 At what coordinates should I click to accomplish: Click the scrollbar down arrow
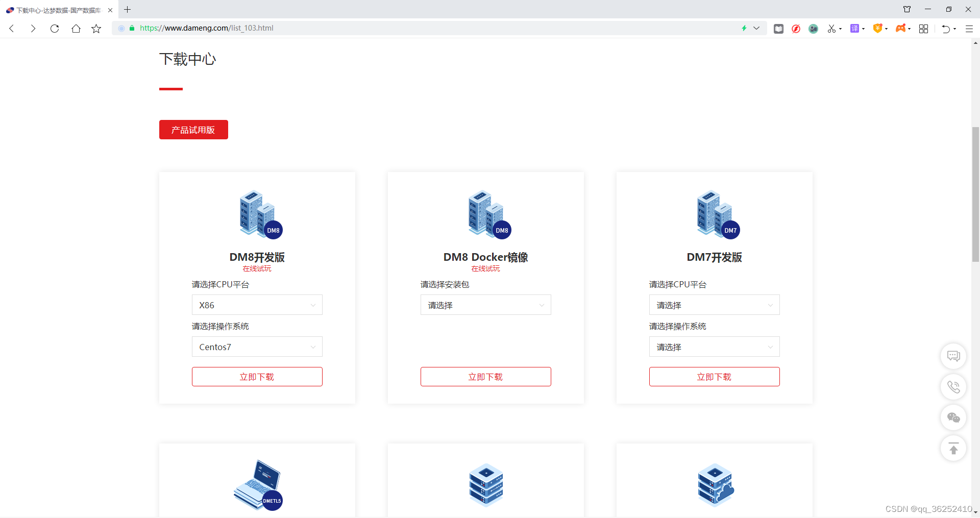coord(975,512)
